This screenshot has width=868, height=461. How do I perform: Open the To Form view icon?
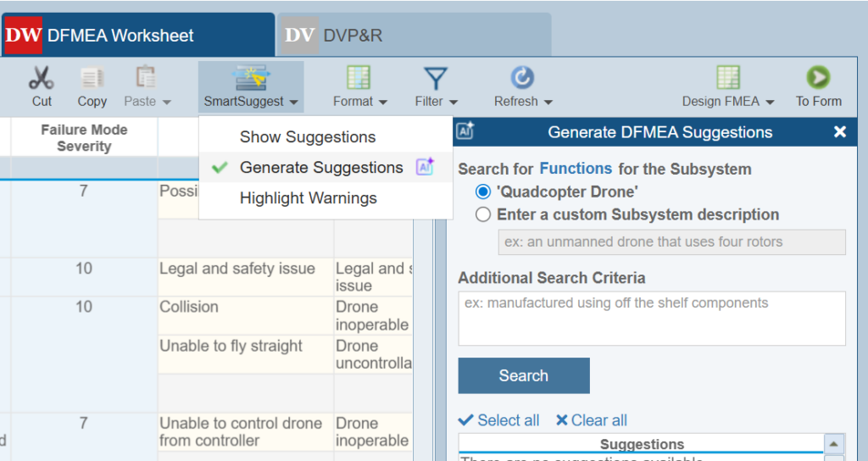point(818,79)
